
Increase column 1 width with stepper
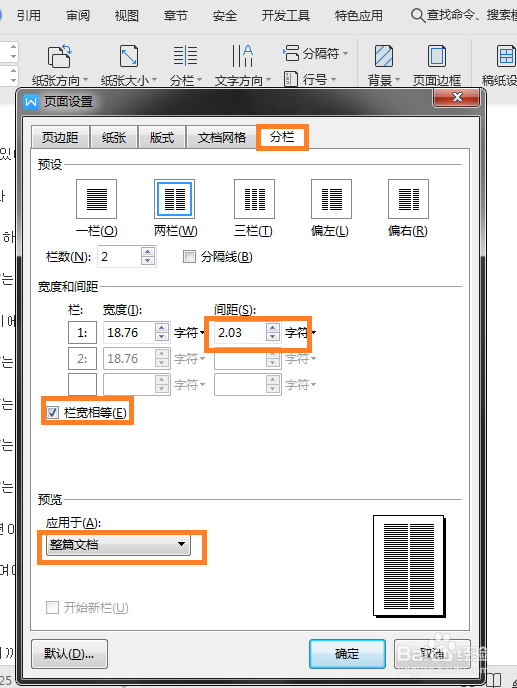[x=162, y=328]
